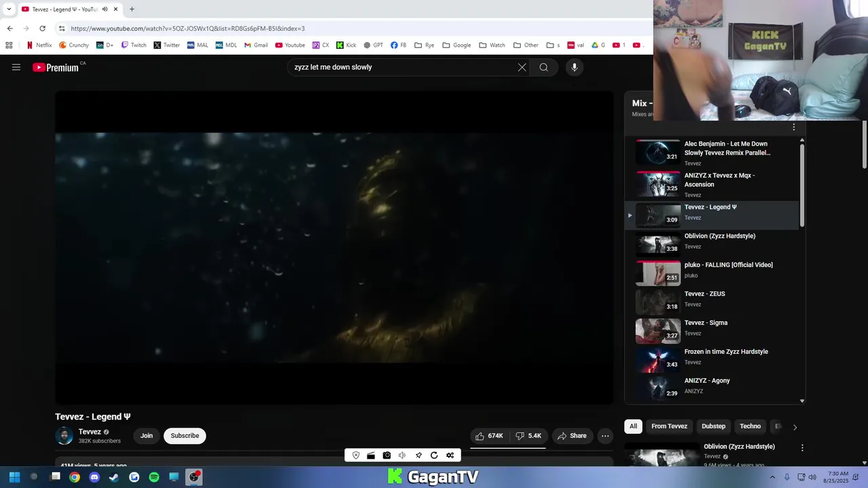The width and height of the screenshot is (868, 488).
Task: Clear the search box with the X
Action: pos(522,67)
